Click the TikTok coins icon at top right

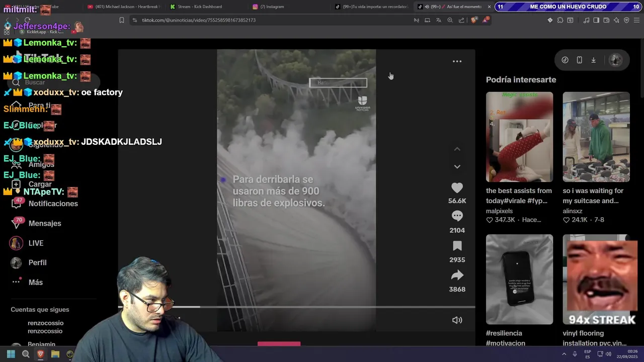(565, 60)
